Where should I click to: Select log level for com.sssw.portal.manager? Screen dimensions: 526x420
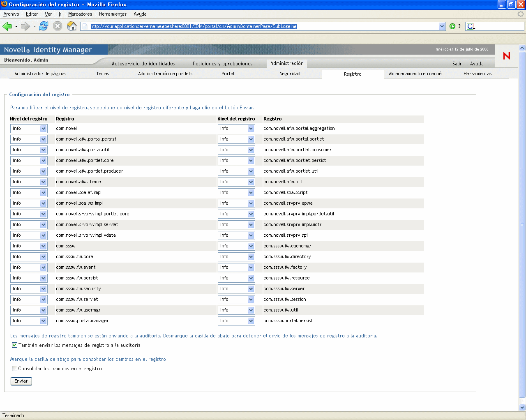point(29,321)
